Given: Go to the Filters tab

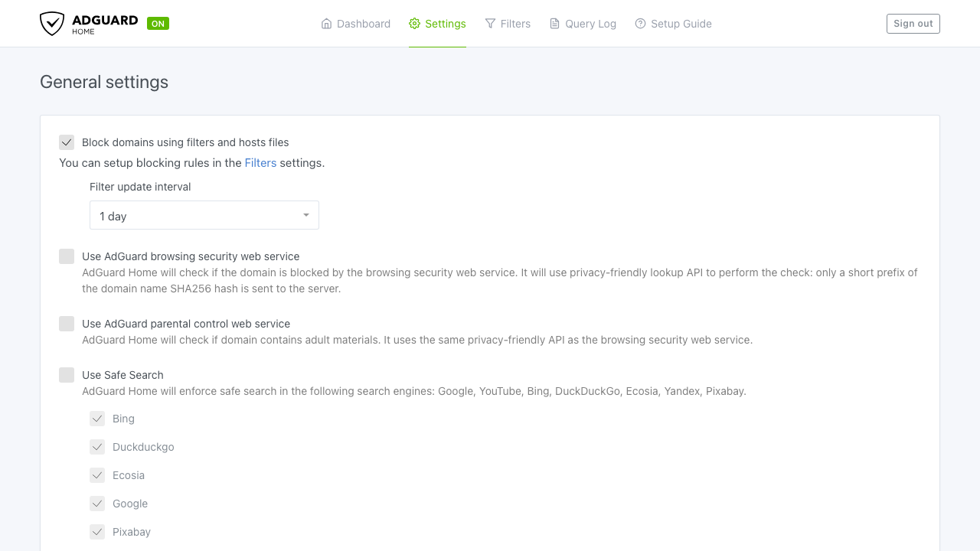Looking at the screenshot, I should [508, 24].
